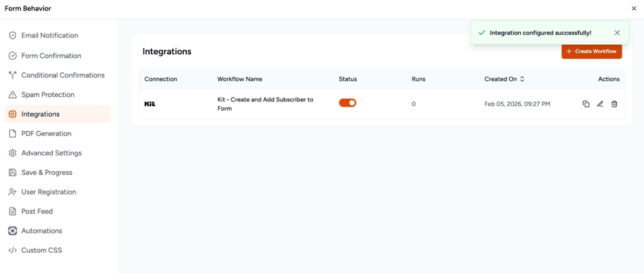Delete the Kit workflow using trash icon
Screen dimensions: 644x273
click(x=614, y=104)
